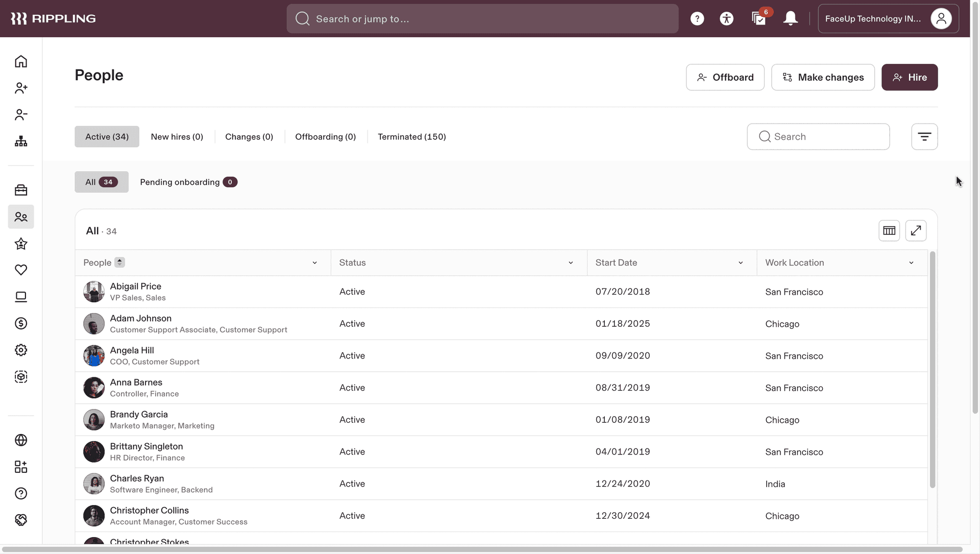The image size is (980, 554).
Task: Click the Hire button
Action: coord(909,78)
